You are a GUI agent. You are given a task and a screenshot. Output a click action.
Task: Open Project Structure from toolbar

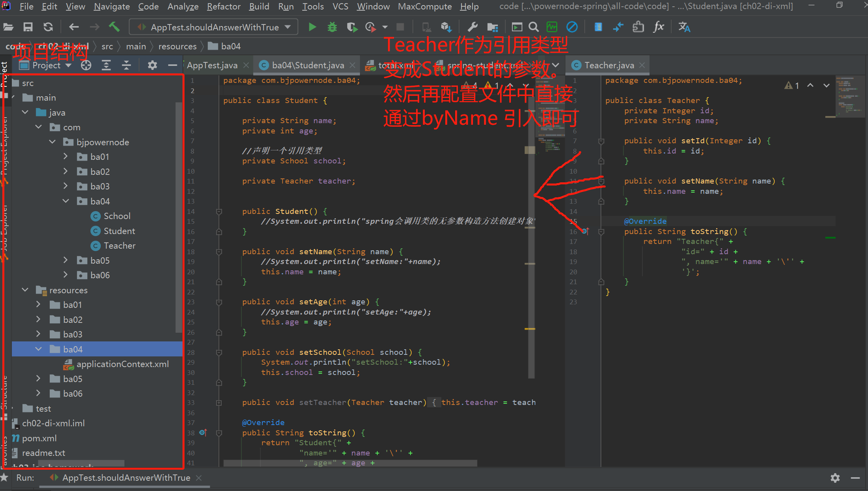pyautogui.click(x=492, y=27)
